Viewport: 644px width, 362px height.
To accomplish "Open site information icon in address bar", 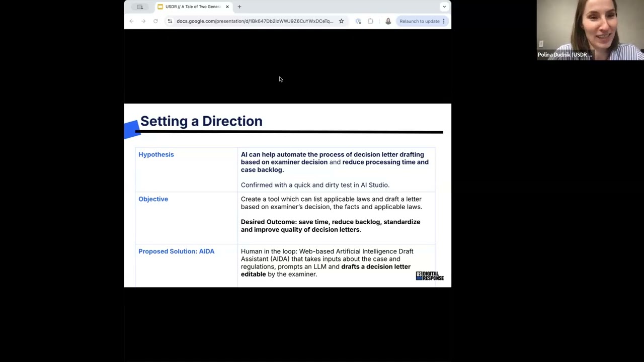I will [x=170, y=21].
